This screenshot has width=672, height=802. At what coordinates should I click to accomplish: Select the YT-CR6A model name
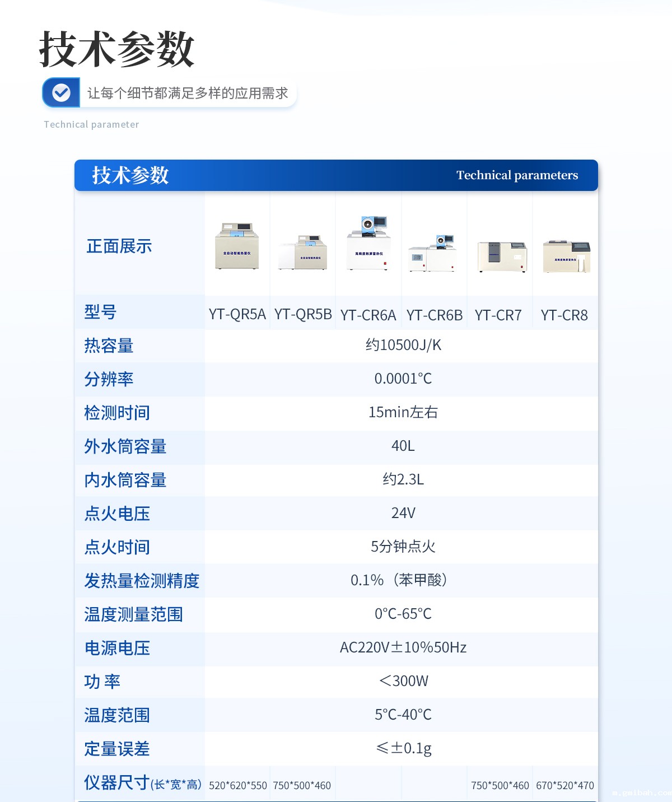(368, 315)
